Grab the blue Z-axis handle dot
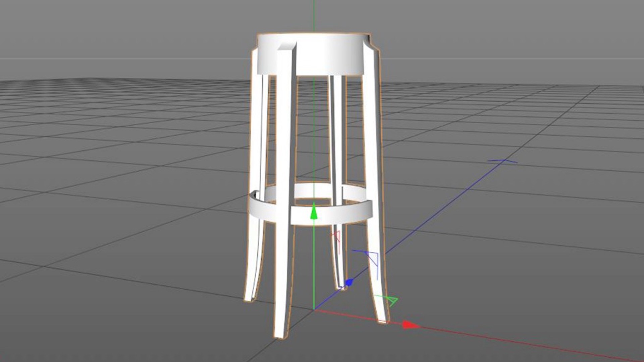Screen dimensions: 644x362 coord(349,282)
